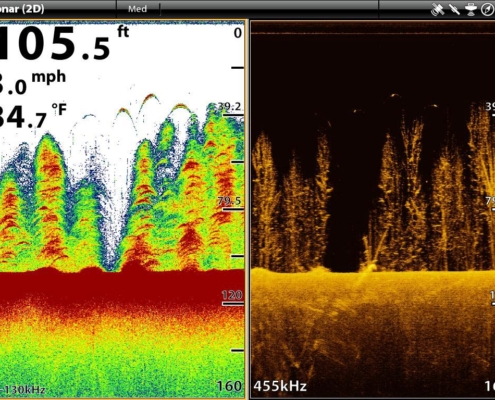Tap the 160 lower range value
Image resolution: width=495 pixels, height=400 pixels.
(229, 386)
